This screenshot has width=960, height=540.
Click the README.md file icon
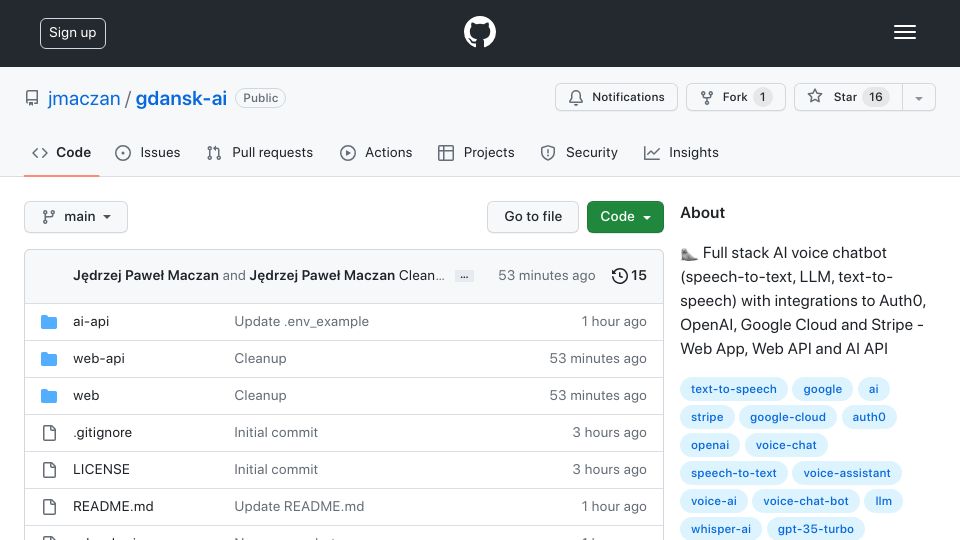[x=49, y=506]
